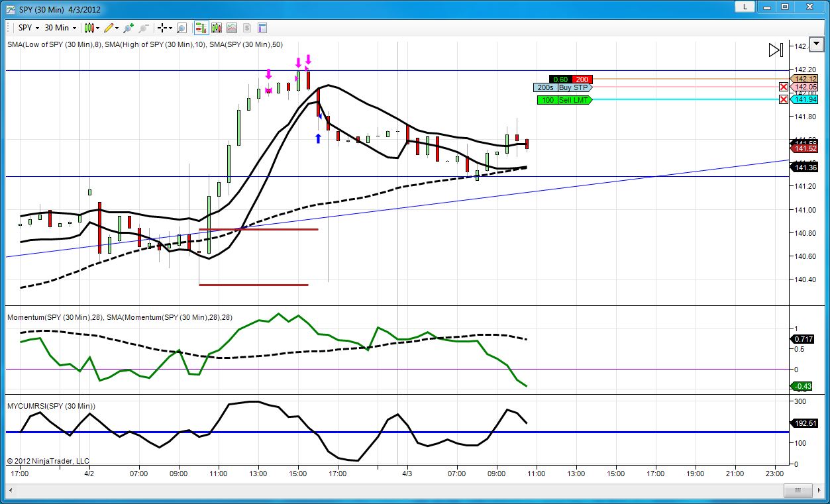
Task: Click the horizontal scrollbar thumb
Action: point(798,491)
